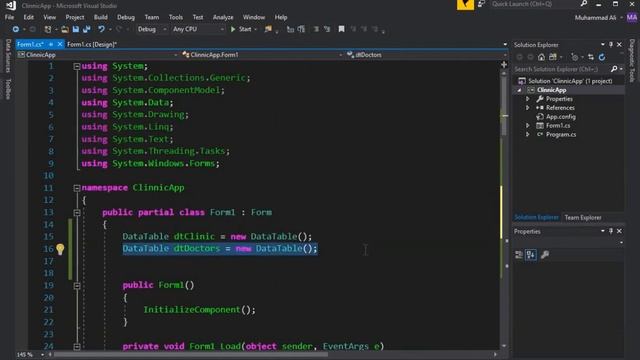Click the Solution Explorer search magnifier icon
Screen dimensions: 640x360
pos(614,69)
